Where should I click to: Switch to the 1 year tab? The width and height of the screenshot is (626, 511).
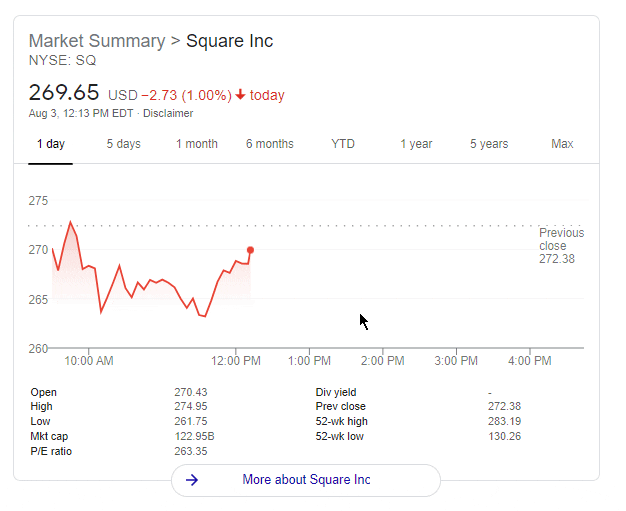(x=416, y=144)
